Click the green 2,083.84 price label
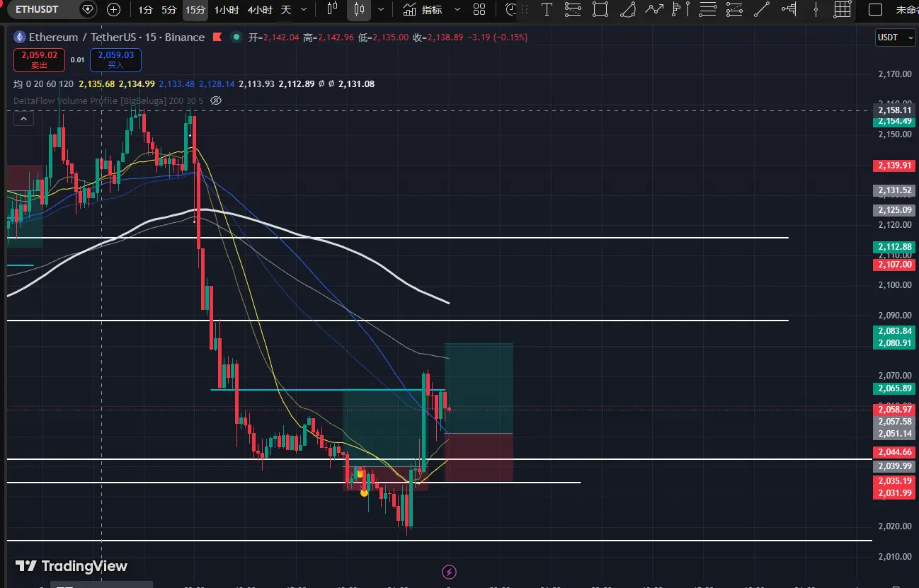Screen dimensions: 919x588 pyautogui.click(x=893, y=331)
